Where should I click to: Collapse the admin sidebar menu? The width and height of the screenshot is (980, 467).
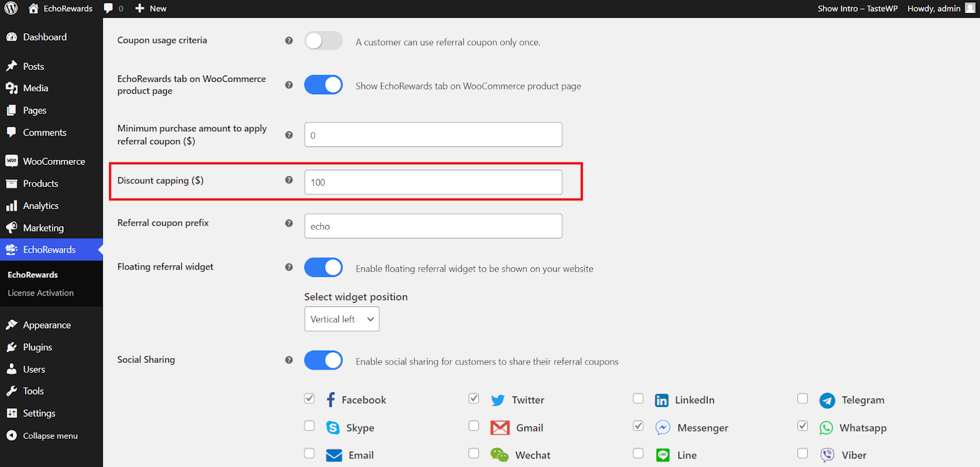pos(50,436)
